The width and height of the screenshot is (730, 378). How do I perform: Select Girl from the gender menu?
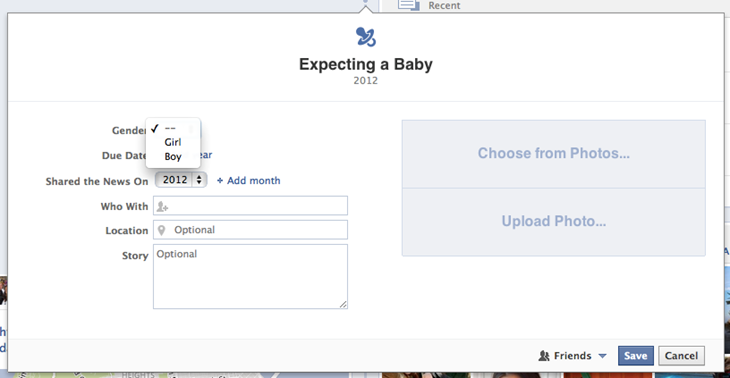173,142
